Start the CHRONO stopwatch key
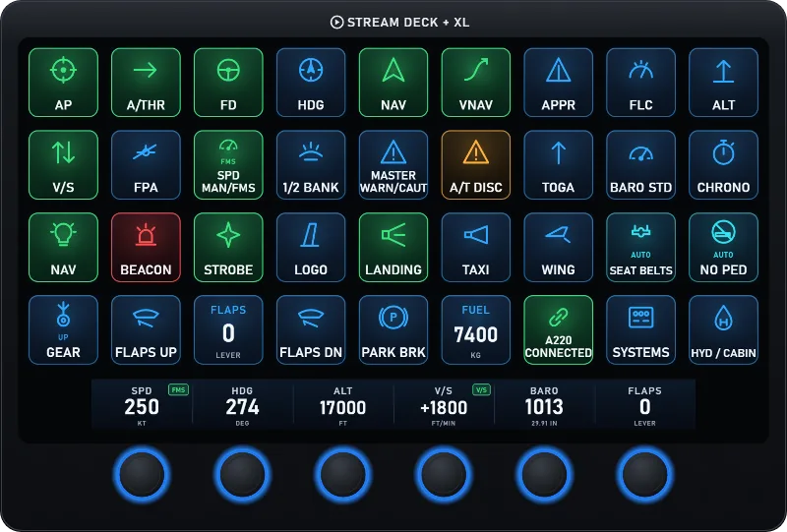Viewport: 787px width, 532px height. click(723, 164)
